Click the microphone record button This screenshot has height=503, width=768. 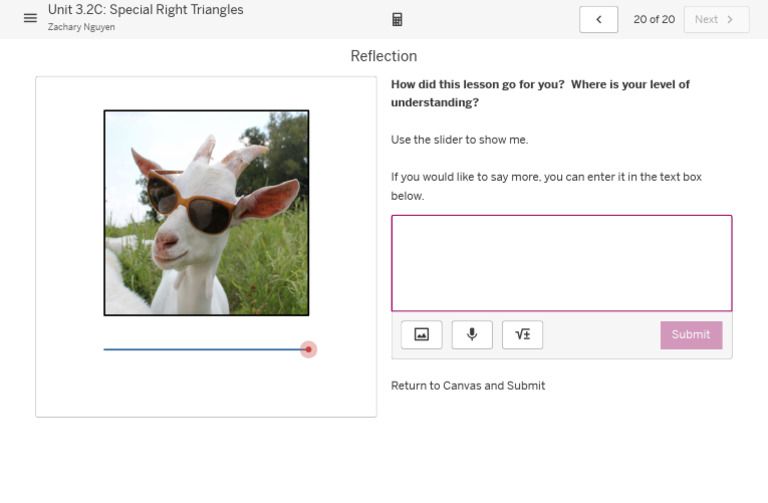point(472,335)
